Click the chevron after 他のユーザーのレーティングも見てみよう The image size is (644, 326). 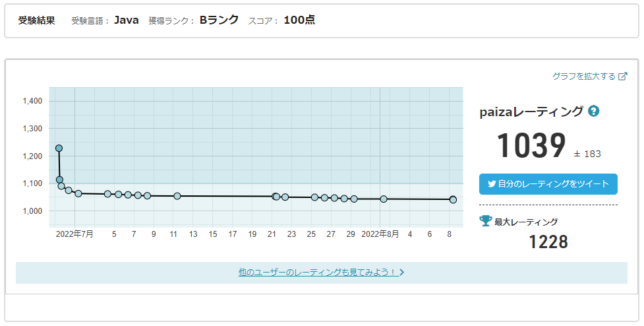click(x=402, y=272)
